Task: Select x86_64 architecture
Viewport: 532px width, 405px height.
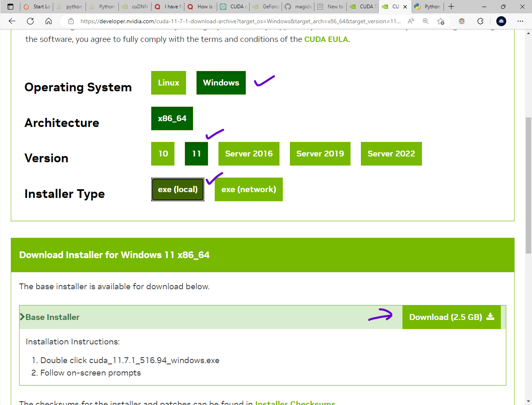Action: (172, 118)
